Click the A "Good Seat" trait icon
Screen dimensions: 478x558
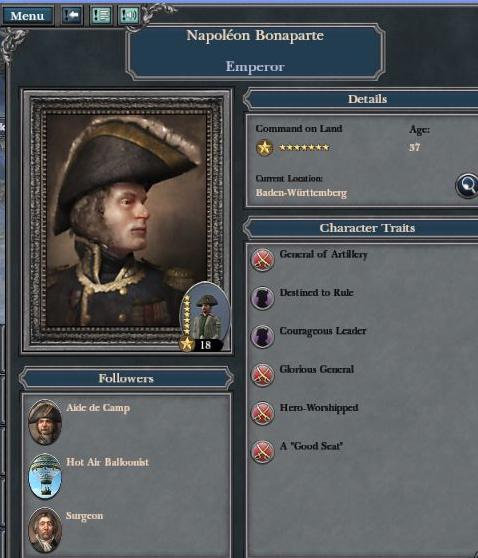(263, 452)
